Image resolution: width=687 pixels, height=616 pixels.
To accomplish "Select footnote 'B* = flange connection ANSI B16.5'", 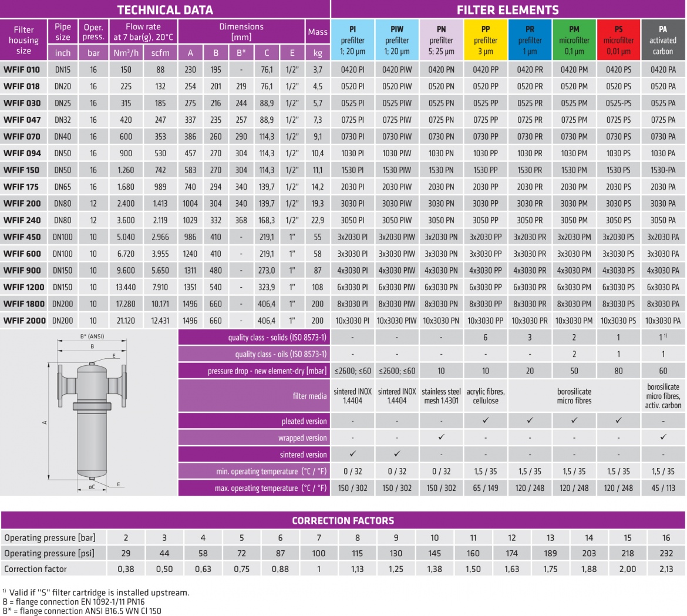I will (82, 611).
